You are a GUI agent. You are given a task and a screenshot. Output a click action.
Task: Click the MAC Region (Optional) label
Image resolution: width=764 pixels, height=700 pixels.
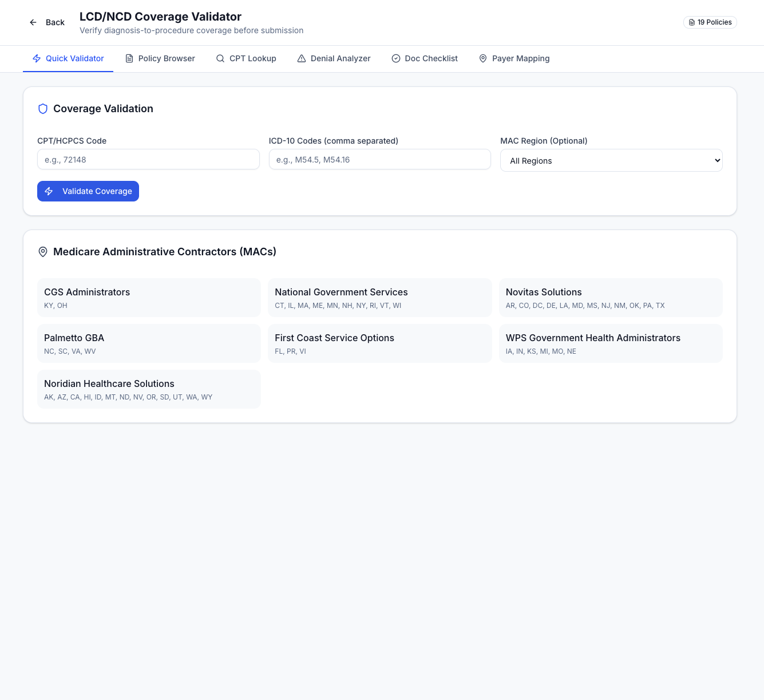click(544, 141)
